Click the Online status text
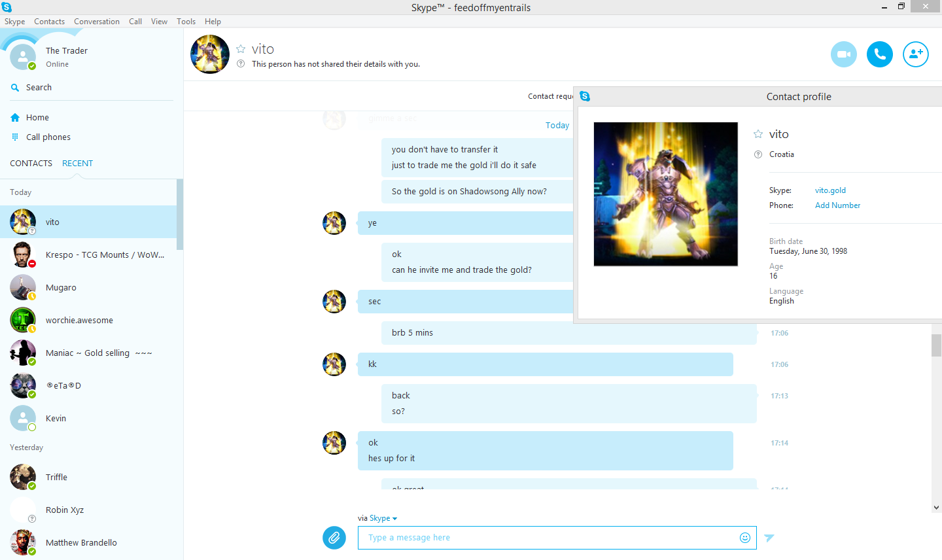Viewport: 942px width, 560px height. (x=57, y=64)
